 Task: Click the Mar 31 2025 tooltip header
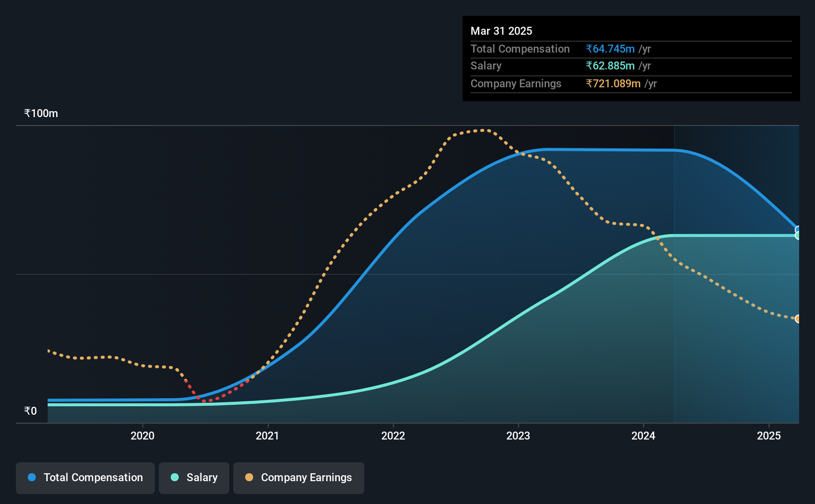click(501, 31)
